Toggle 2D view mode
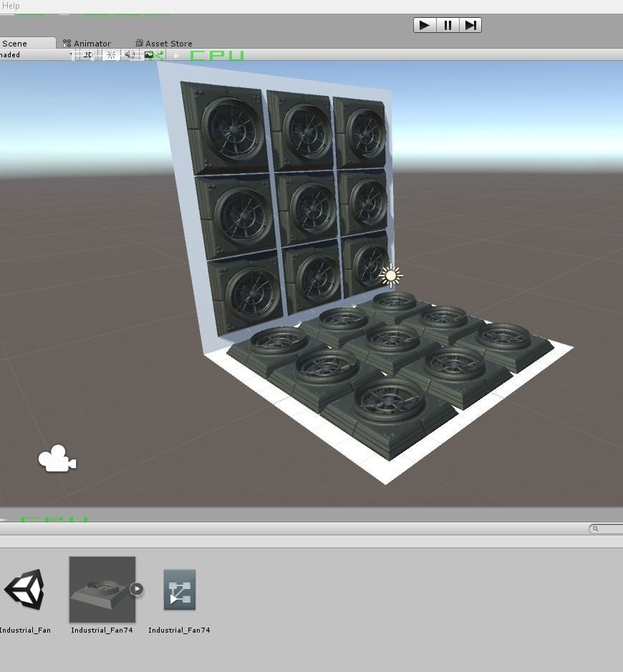The height and width of the screenshot is (672, 623). click(88, 55)
